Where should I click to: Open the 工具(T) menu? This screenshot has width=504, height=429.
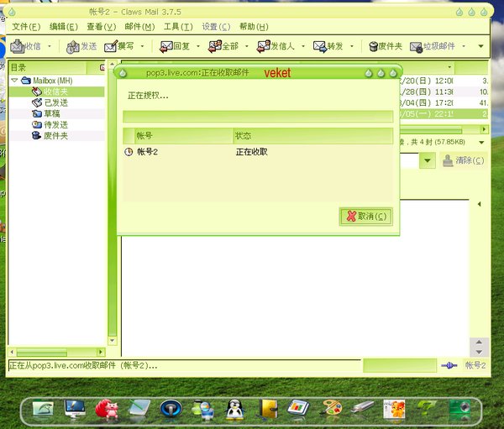click(178, 27)
